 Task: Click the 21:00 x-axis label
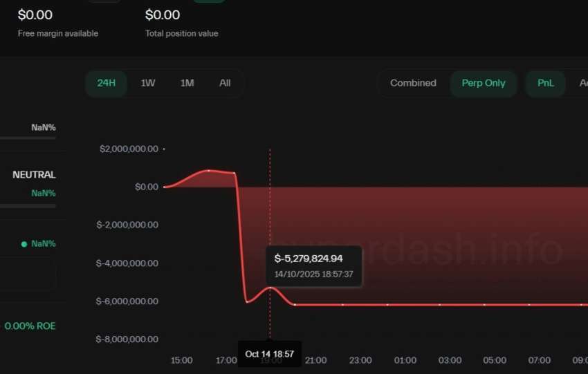[315, 360]
